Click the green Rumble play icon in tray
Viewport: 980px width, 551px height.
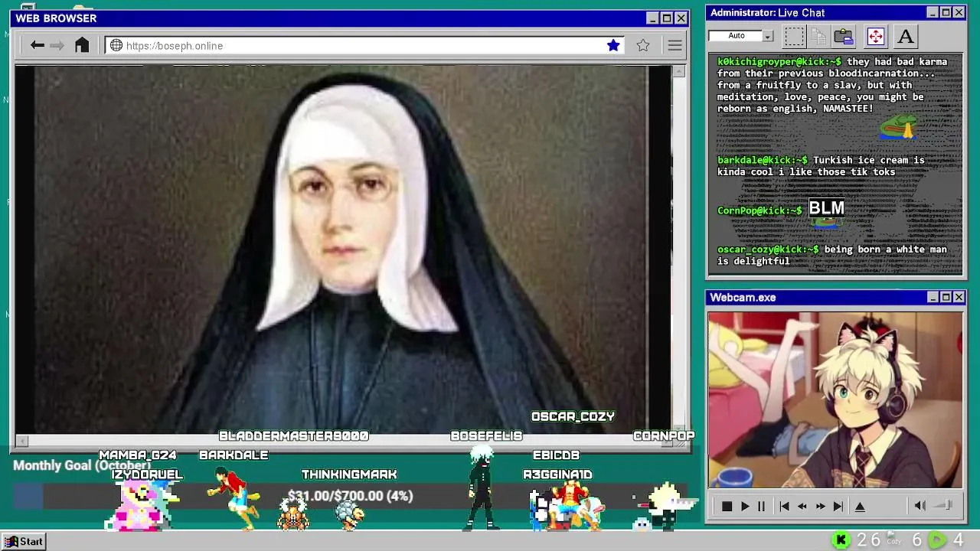(937, 540)
